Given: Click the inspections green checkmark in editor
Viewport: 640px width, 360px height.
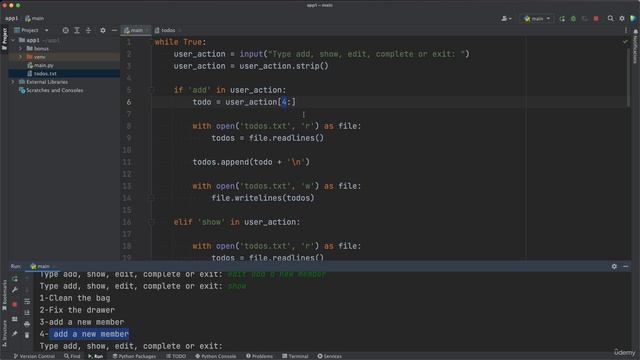Looking at the screenshot, I should point(625,41).
